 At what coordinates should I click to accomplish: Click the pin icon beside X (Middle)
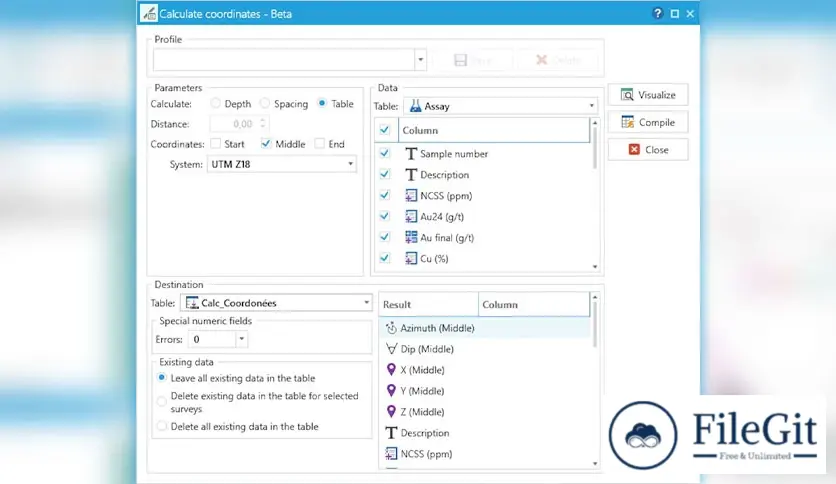click(391, 369)
